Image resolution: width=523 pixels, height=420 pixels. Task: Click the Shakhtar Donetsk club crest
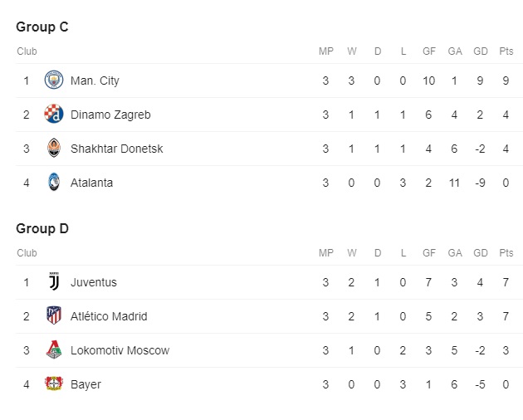click(x=54, y=148)
